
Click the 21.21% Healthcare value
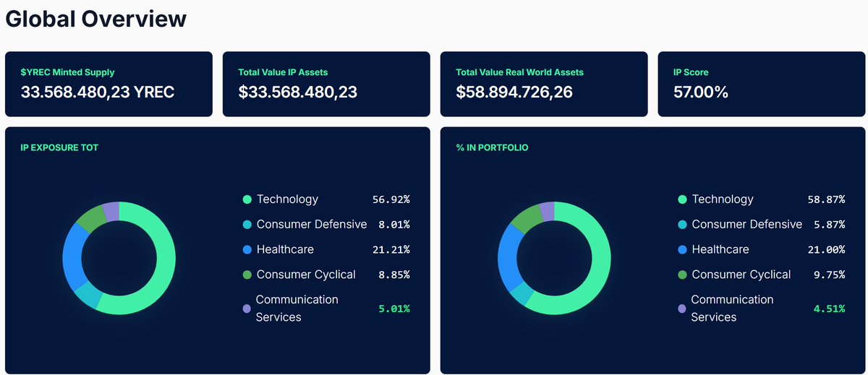click(x=391, y=250)
